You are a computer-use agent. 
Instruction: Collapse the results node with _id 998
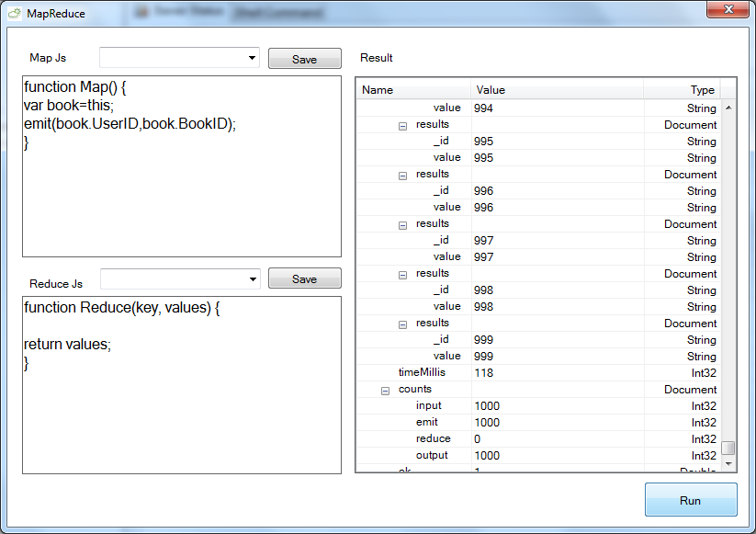pyautogui.click(x=402, y=275)
